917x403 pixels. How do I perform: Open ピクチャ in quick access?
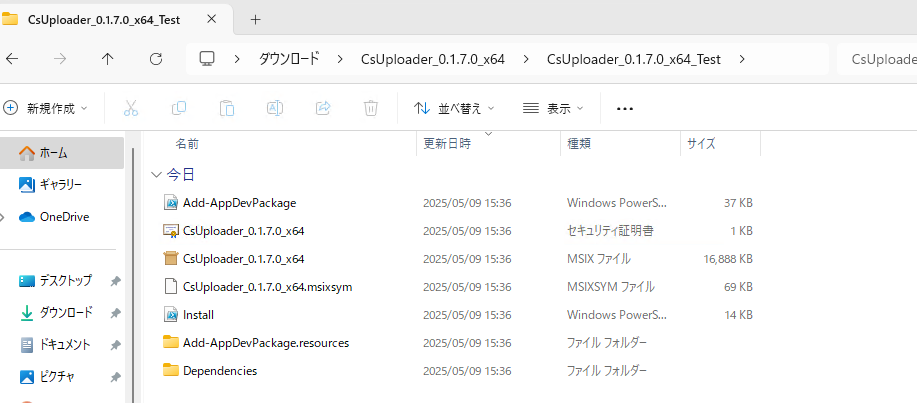57,377
